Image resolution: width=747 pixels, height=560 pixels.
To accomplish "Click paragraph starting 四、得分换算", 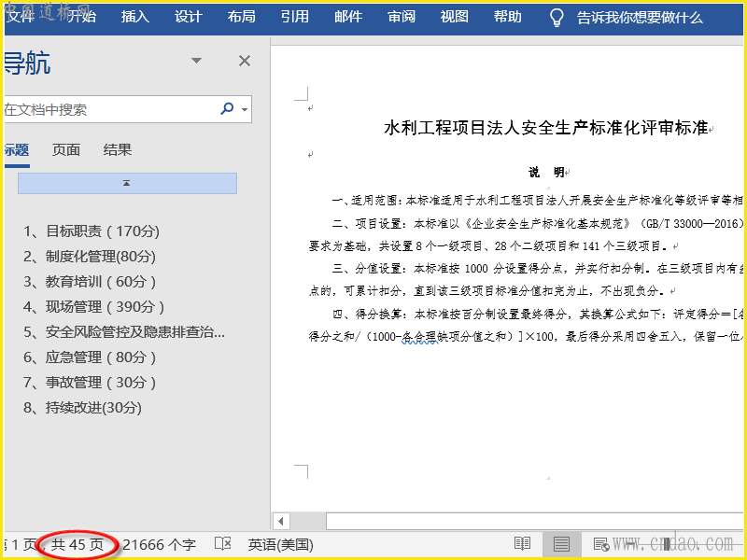I will (x=526, y=325).
